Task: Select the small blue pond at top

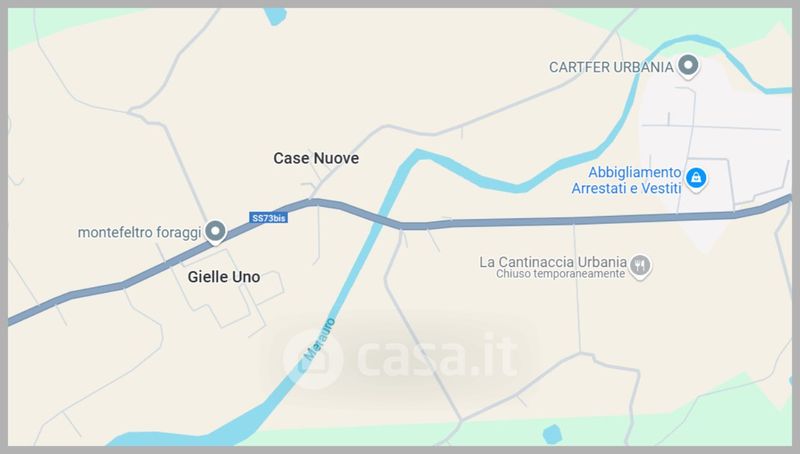Action: point(274,16)
